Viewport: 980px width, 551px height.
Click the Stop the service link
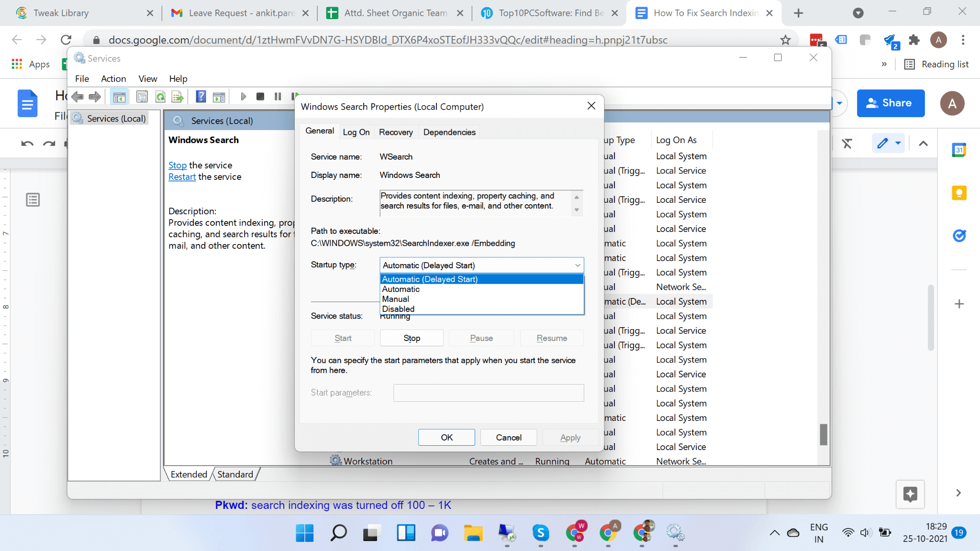[x=178, y=165]
